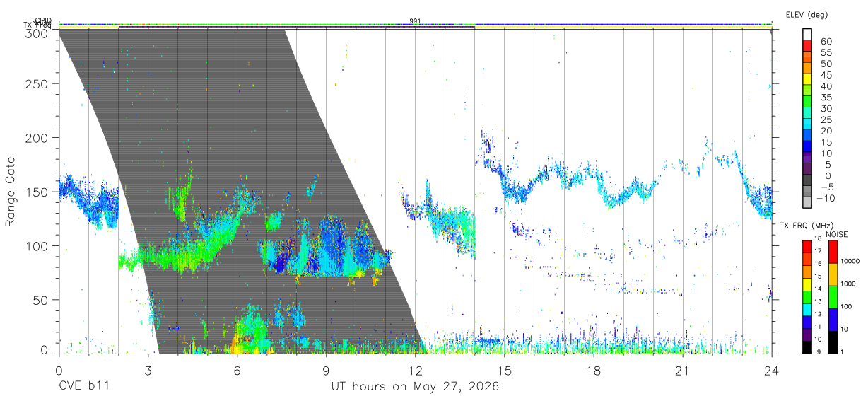Screen dimensions: 868x401
Task: Select the elevation scale label 55
Action: tap(825, 53)
